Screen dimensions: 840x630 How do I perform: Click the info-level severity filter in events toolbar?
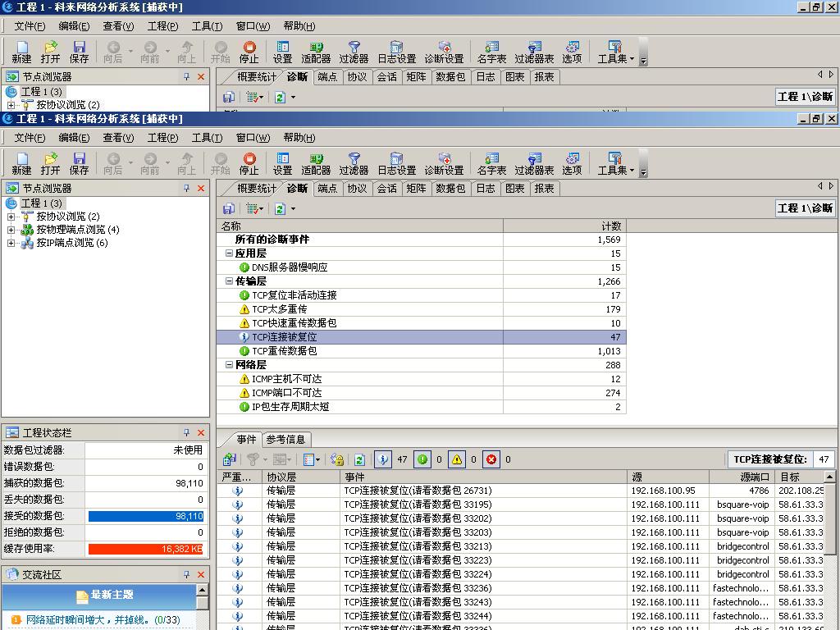(x=382, y=459)
